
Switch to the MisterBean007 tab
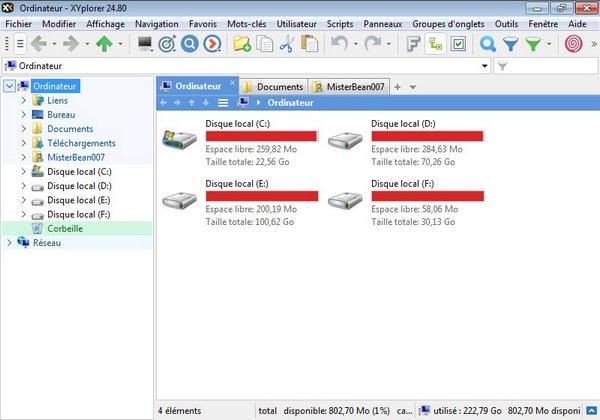click(x=349, y=87)
